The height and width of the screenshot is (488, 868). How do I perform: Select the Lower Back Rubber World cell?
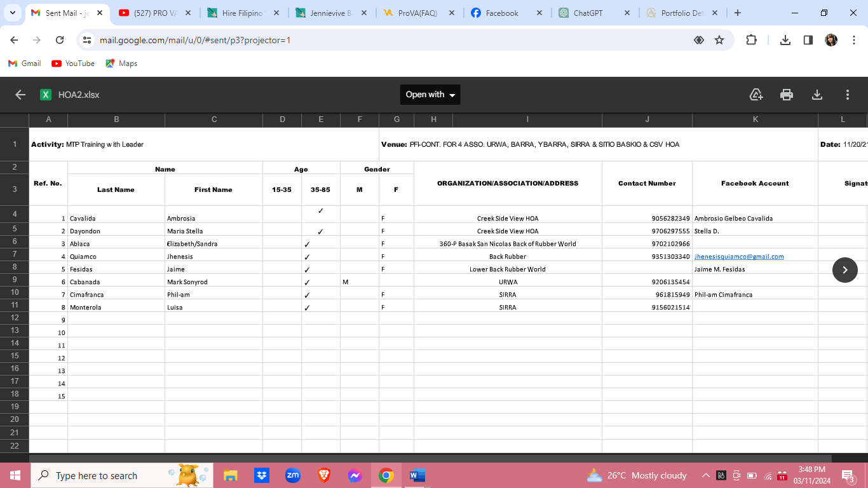508,268
